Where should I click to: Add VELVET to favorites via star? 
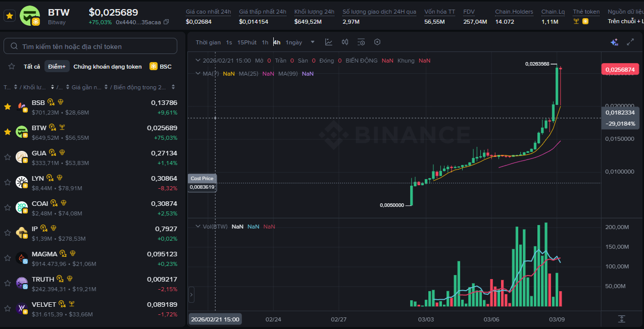tap(8, 308)
